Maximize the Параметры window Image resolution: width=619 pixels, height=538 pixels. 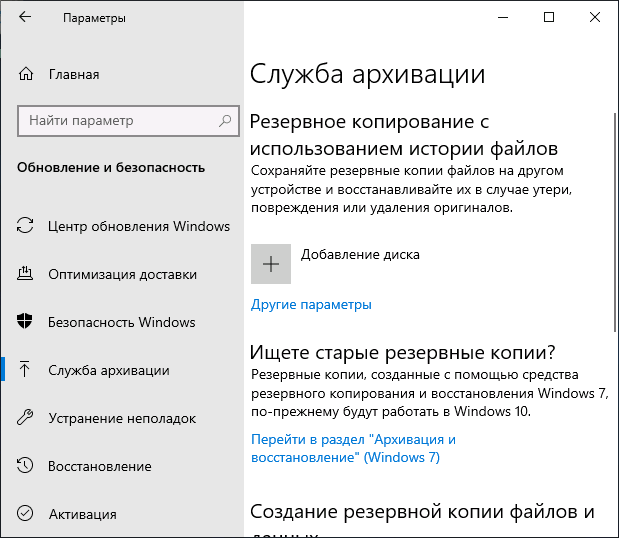tap(549, 17)
